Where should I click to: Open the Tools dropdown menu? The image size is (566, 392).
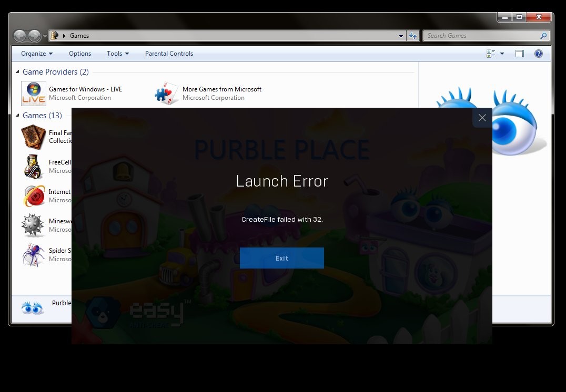coord(118,54)
